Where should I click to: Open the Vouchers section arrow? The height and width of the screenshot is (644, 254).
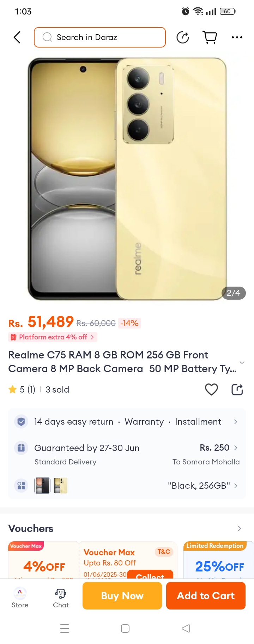tap(240, 529)
